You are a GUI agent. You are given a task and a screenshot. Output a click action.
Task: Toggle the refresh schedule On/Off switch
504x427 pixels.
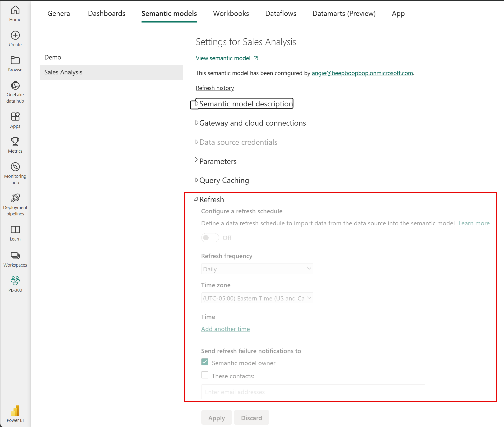tap(209, 238)
